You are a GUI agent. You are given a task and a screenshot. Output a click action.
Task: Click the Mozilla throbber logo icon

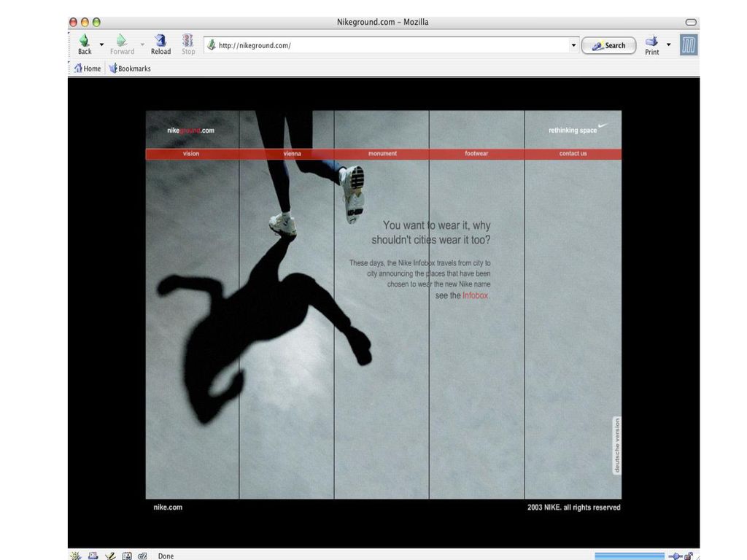point(689,45)
